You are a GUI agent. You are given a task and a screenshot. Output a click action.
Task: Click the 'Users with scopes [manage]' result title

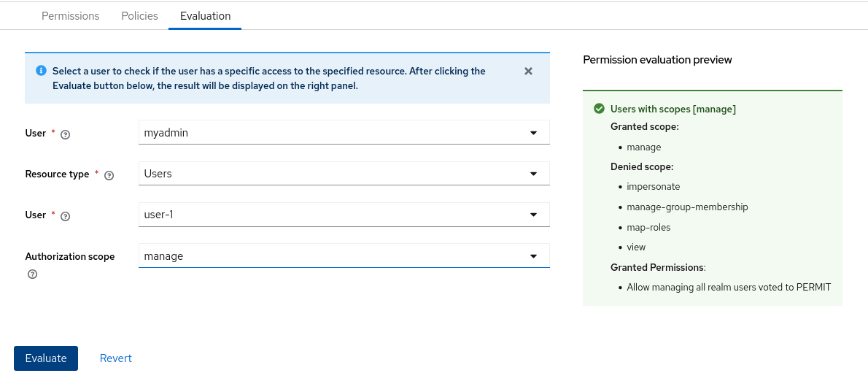click(x=673, y=109)
